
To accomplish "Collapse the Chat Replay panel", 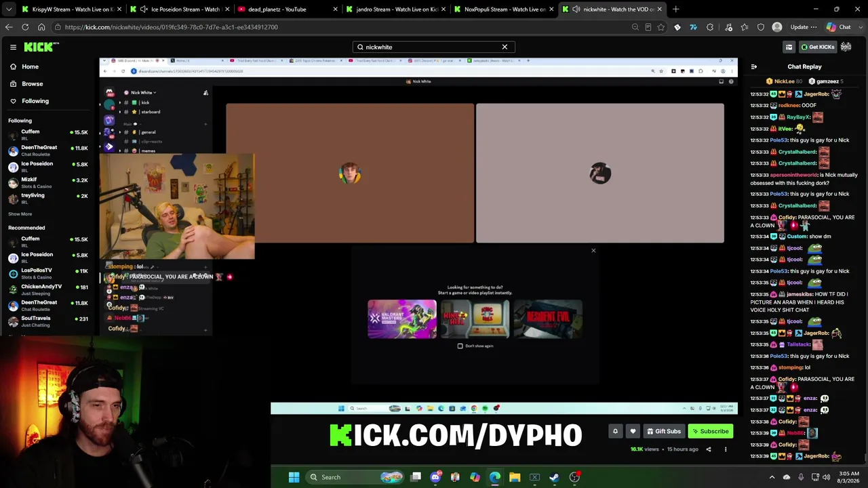I will pos(754,66).
